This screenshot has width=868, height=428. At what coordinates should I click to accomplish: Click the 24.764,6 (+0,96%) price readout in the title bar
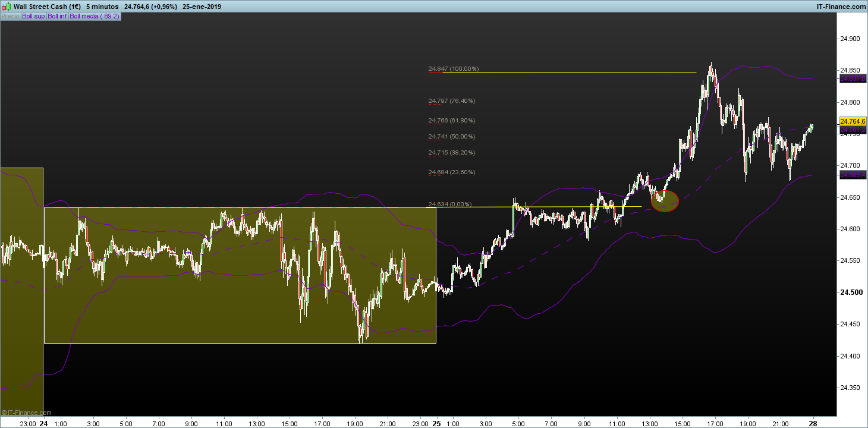152,6
